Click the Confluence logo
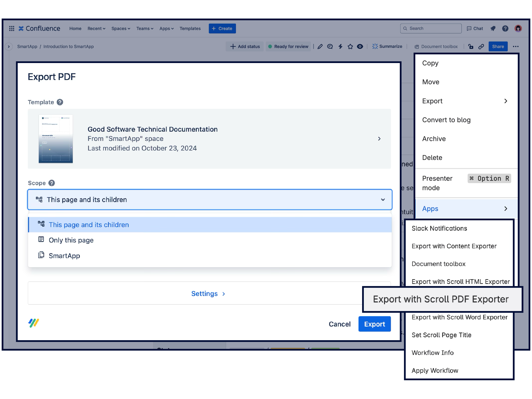 coord(39,28)
